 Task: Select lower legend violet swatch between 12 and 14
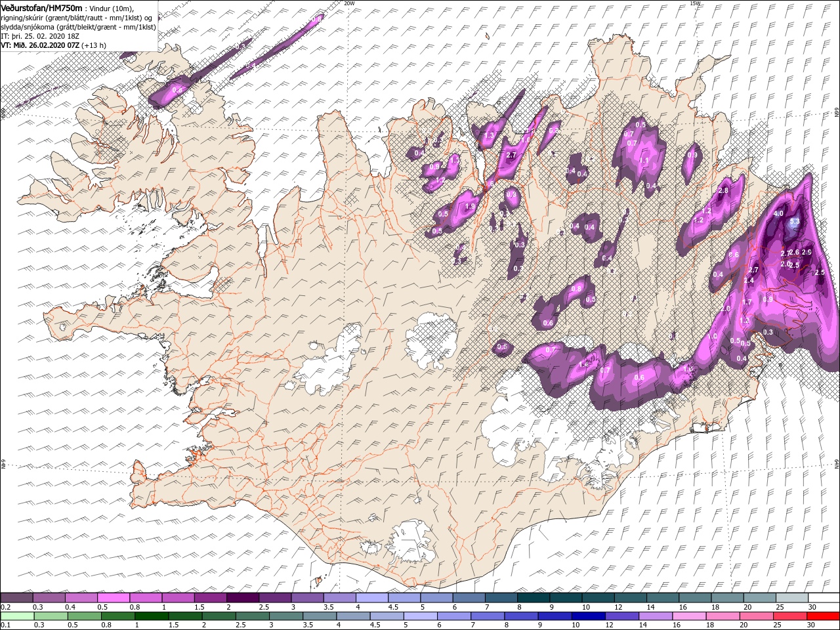click(620, 616)
